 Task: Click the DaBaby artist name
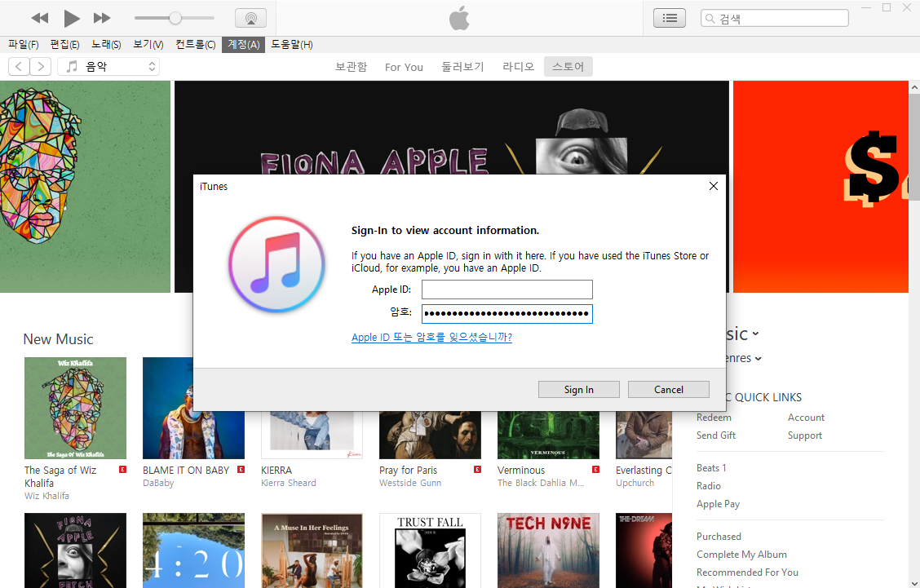coord(158,483)
